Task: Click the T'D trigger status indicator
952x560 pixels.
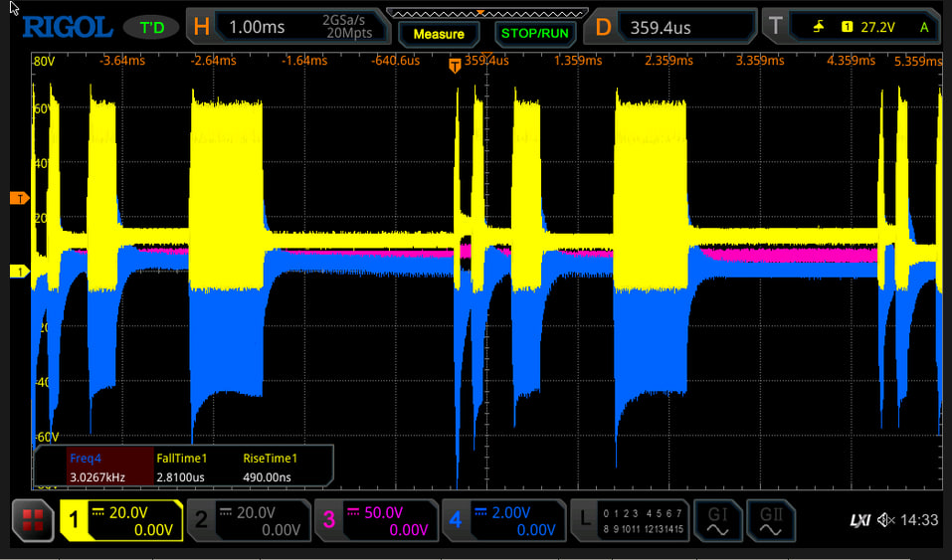Action: [x=152, y=28]
